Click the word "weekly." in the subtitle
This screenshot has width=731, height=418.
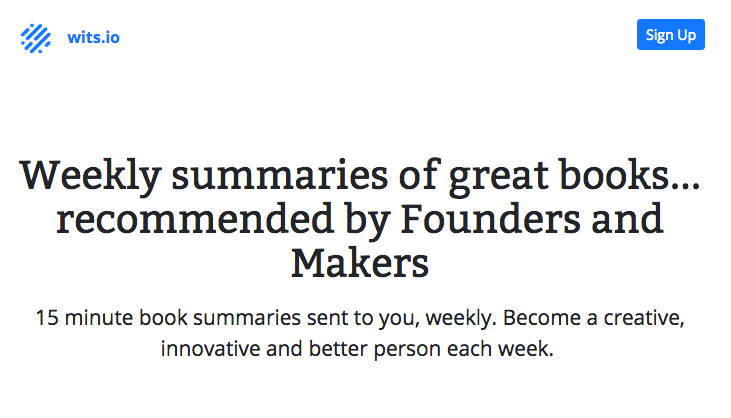click(x=461, y=318)
